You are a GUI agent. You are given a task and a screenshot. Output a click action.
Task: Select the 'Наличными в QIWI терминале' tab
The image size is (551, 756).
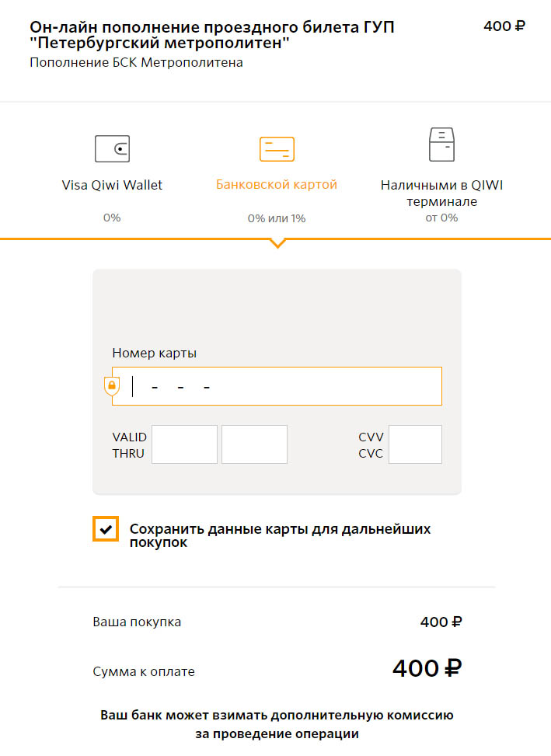(x=441, y=193)
